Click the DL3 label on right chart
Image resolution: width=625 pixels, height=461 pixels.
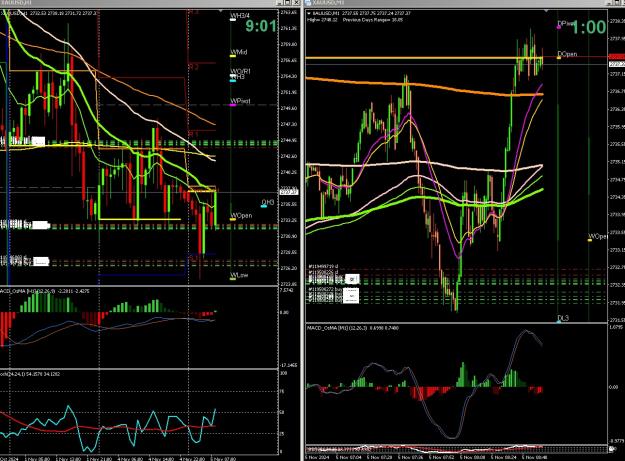point(563,318)
